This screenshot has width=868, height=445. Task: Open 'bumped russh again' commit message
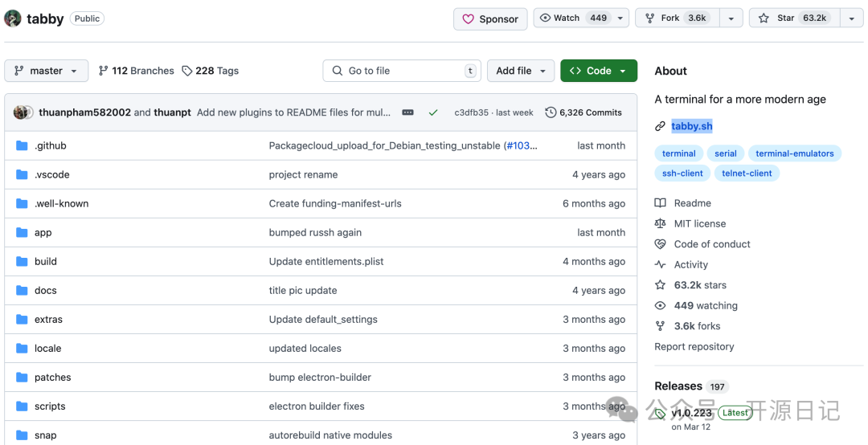pos(316,232)
